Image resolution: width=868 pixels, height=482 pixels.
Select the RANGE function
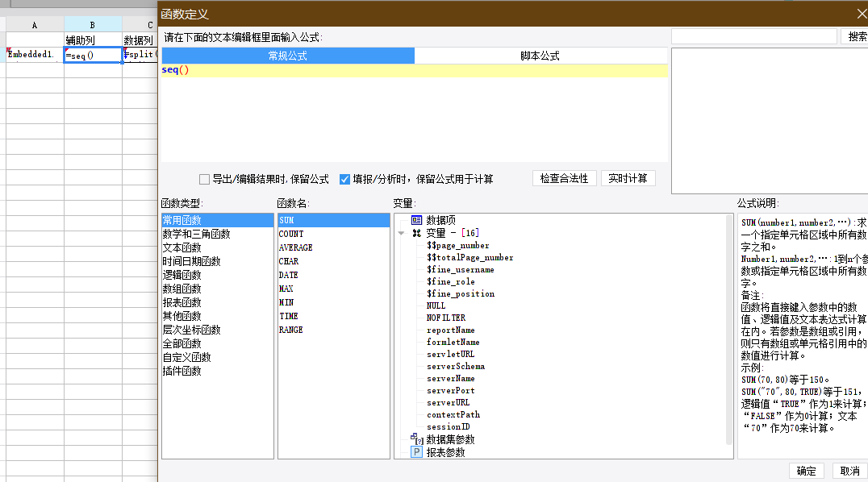click(x=334, y=330)
